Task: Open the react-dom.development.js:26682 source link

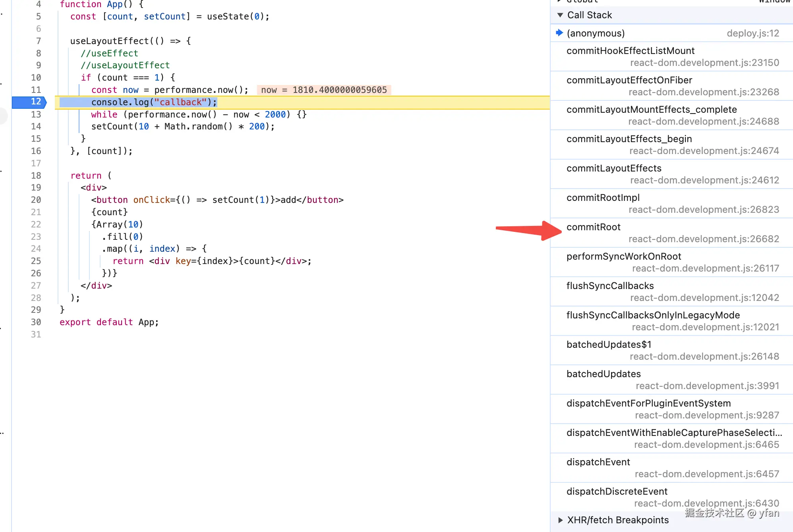Action: pyautogui.click(x=704, y=239)
